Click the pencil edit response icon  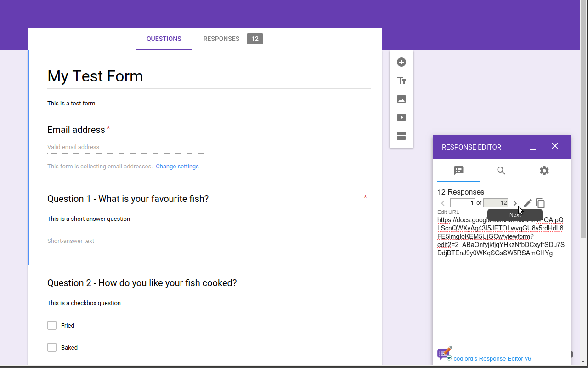click(x=528, y=203)
